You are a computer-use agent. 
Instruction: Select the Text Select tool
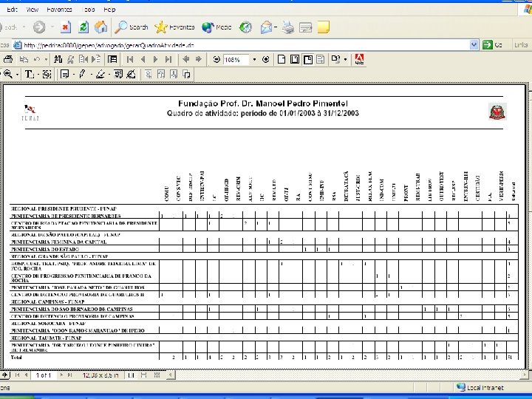coord(30,74)
